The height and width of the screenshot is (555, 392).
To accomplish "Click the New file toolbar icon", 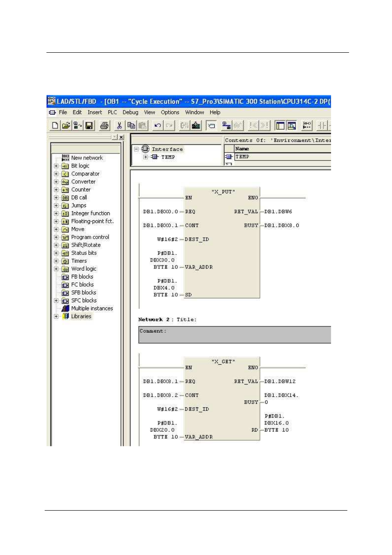I will 55,126.
